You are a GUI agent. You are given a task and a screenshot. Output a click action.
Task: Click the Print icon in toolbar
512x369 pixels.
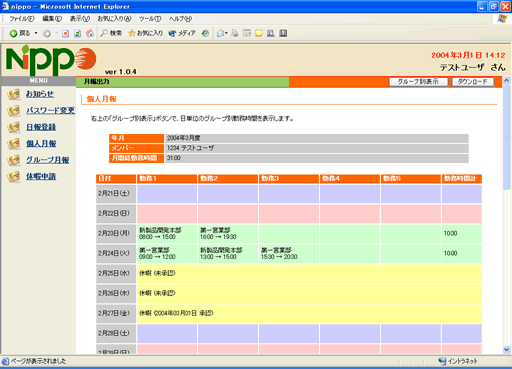point(235,33)
